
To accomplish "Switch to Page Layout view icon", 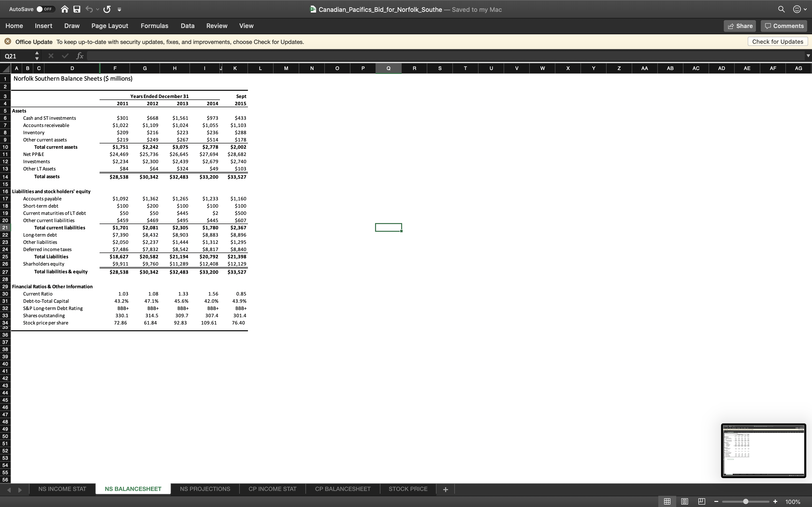I will pyautogui.click(x=684, y=501).
